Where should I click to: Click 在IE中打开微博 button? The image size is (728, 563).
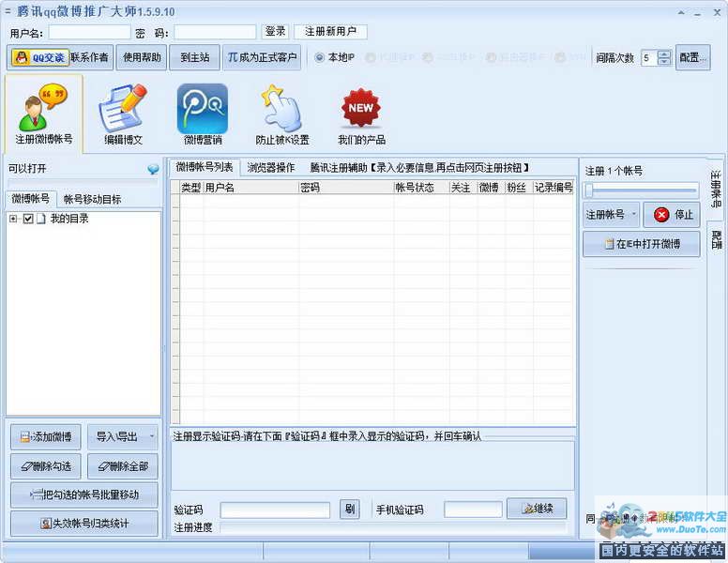(x=641, y=244)
